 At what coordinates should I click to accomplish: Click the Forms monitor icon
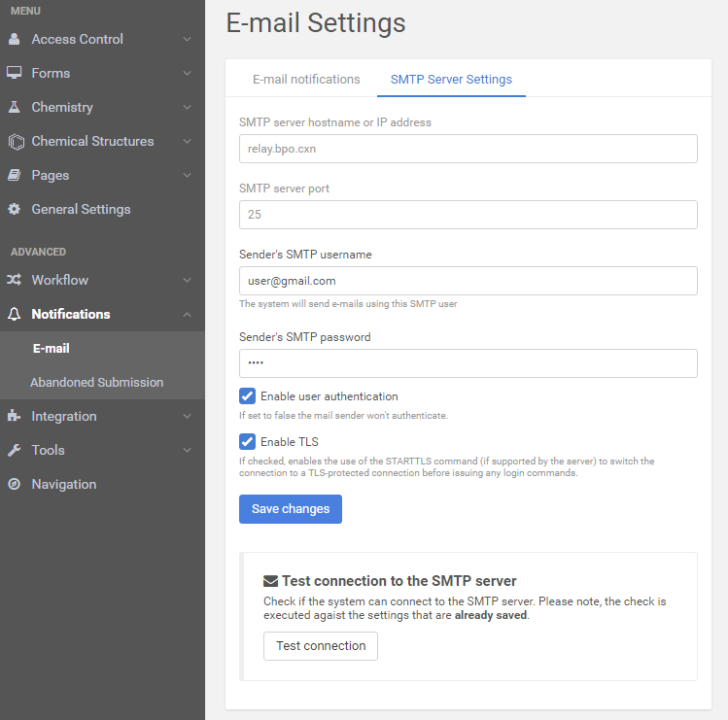click(x=15, y=73)
